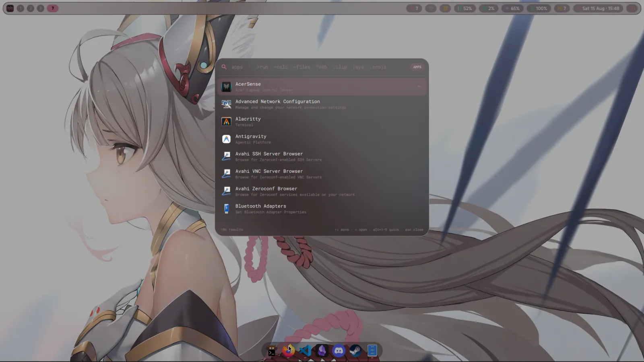Click the Bluetooth Adapters icon
Image resolution: width=644 pixels, height=362 pixels.
point(226,208)
